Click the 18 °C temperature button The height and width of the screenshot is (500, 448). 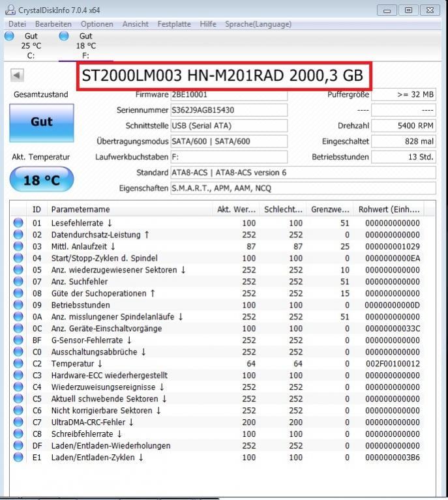42,179
